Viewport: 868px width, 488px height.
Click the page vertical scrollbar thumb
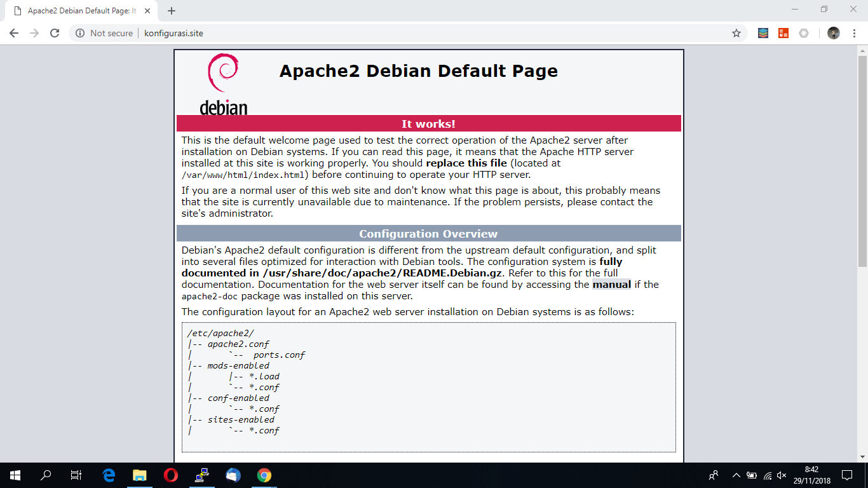coord(862,161)
